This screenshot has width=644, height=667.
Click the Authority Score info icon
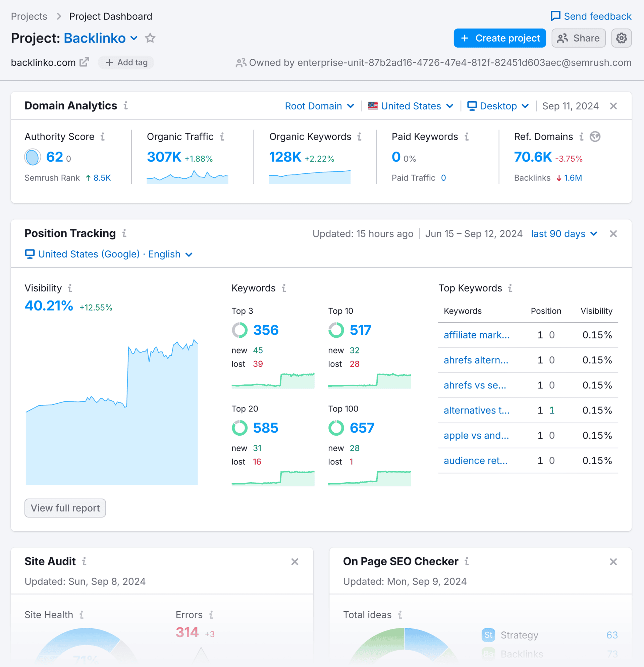coord(103,137)
